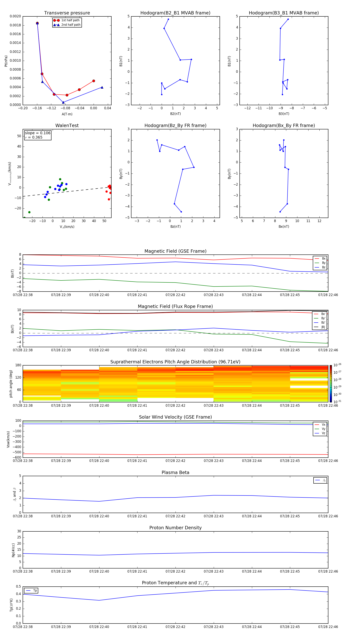Screen dimensions: 351x644
Task: Select the 'βp' legend entry in Plasma Beta
Action: [321, 480]
